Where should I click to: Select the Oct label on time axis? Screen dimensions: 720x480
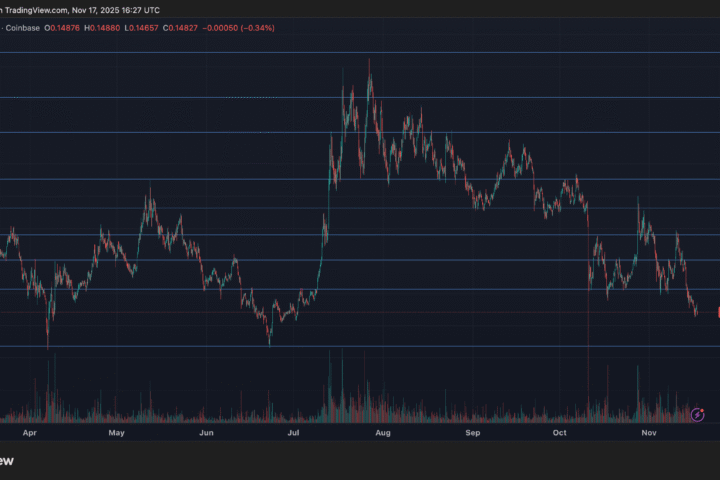560,434
